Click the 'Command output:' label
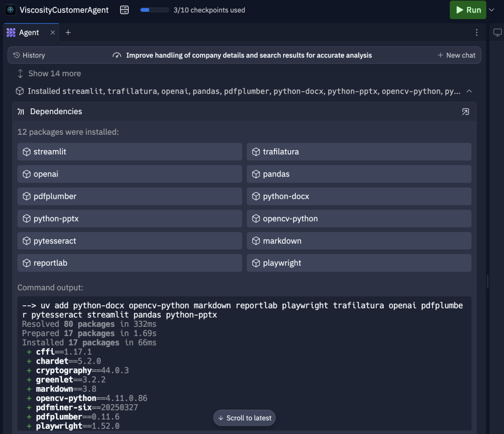504x434 pixels. [50, 287]
